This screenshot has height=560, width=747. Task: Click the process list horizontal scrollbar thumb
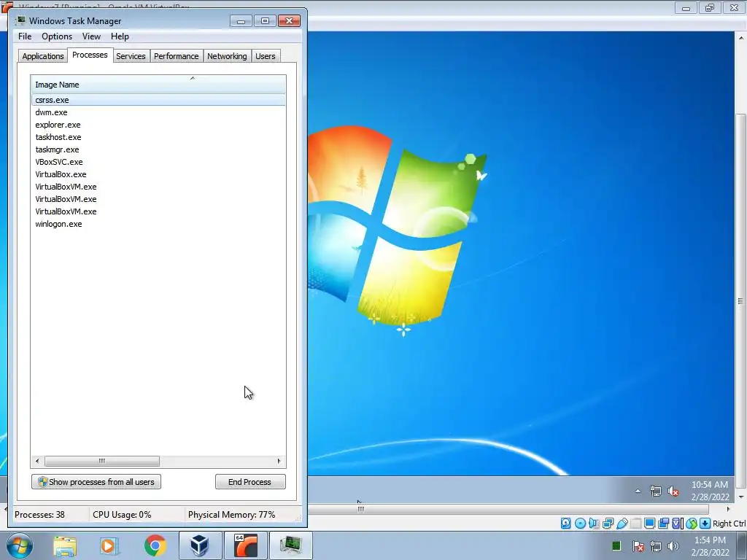(x=102, y=461)
